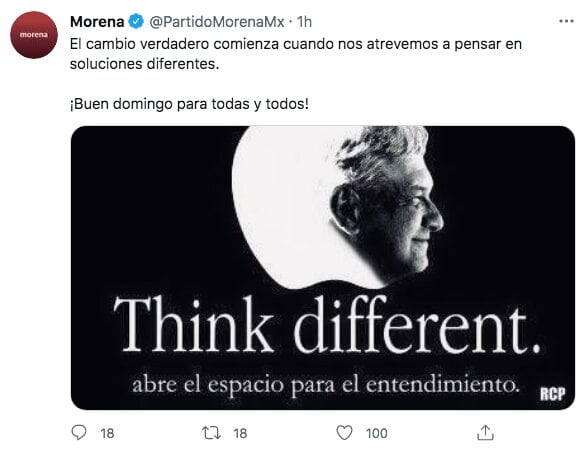581x449 pixels.
Task: Click the Buen domingo tweet line
Action: [x=189, y=104]
